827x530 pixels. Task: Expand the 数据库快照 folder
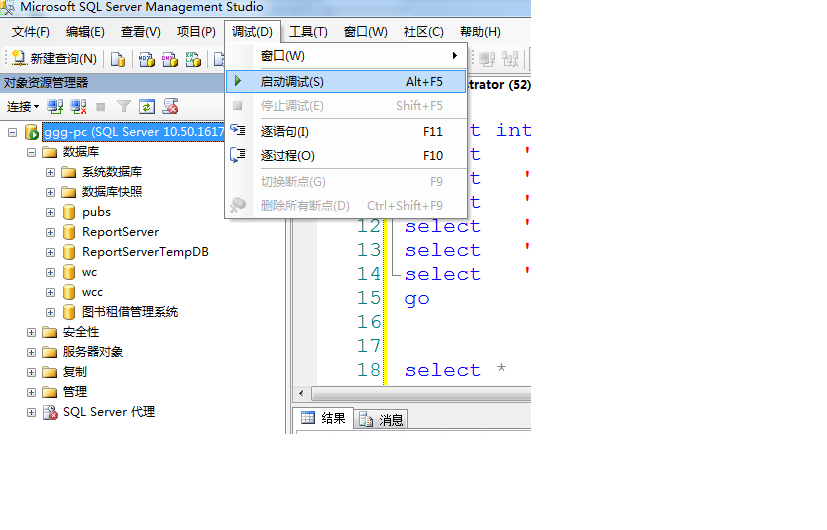tap(51, 192)
